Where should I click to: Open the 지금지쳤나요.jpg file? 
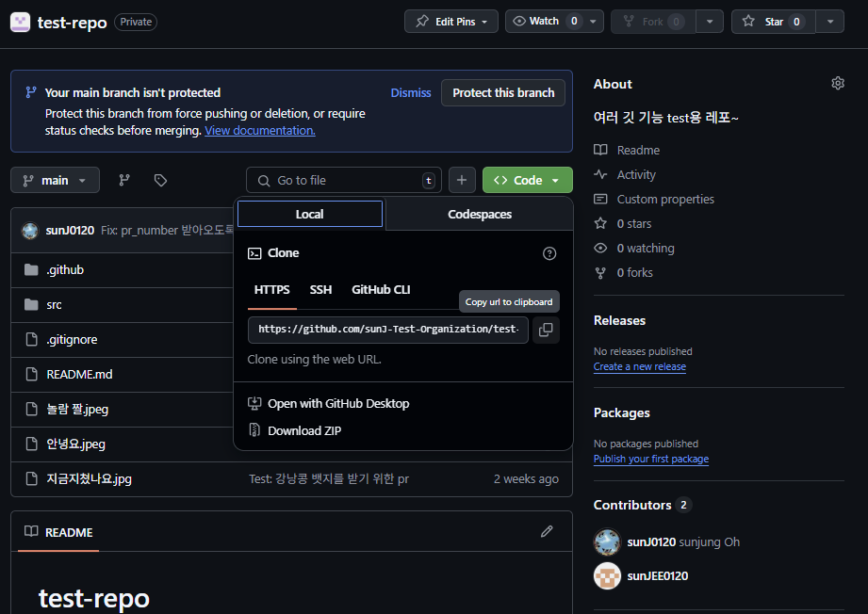tap(90, 479)
